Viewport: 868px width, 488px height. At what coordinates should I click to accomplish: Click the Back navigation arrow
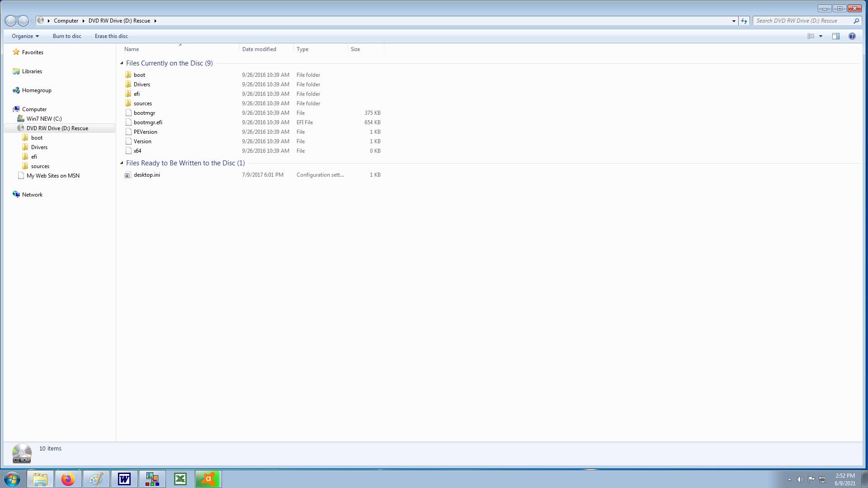point(10,21)
